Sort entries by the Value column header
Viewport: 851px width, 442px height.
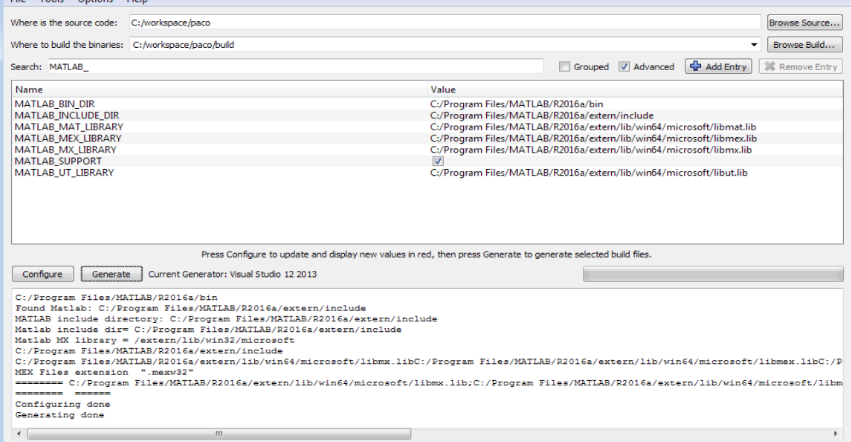coord(635,90)
